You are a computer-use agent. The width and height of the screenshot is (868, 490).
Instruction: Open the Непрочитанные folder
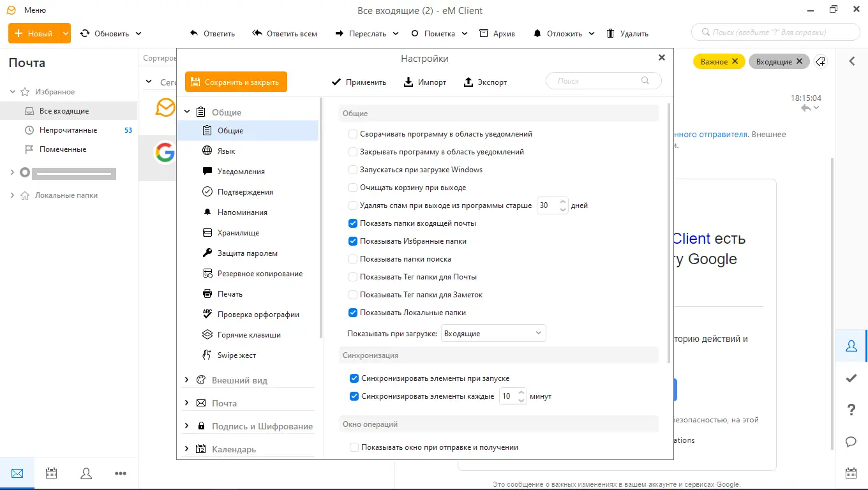68,130
